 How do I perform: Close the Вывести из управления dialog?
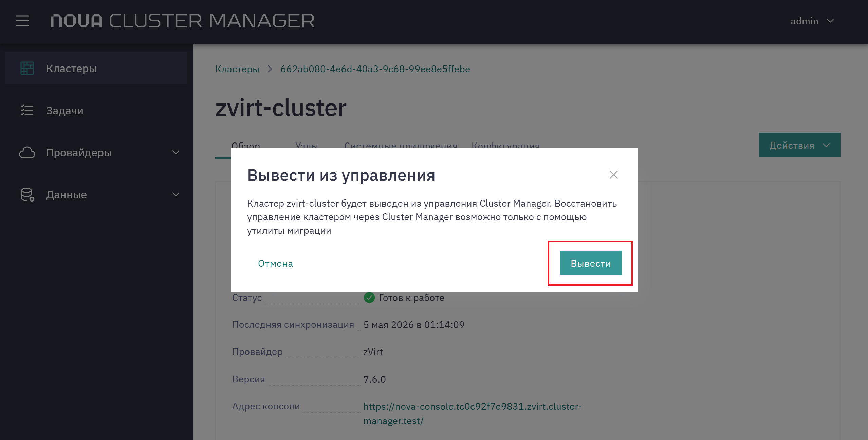tap(613, 175)
